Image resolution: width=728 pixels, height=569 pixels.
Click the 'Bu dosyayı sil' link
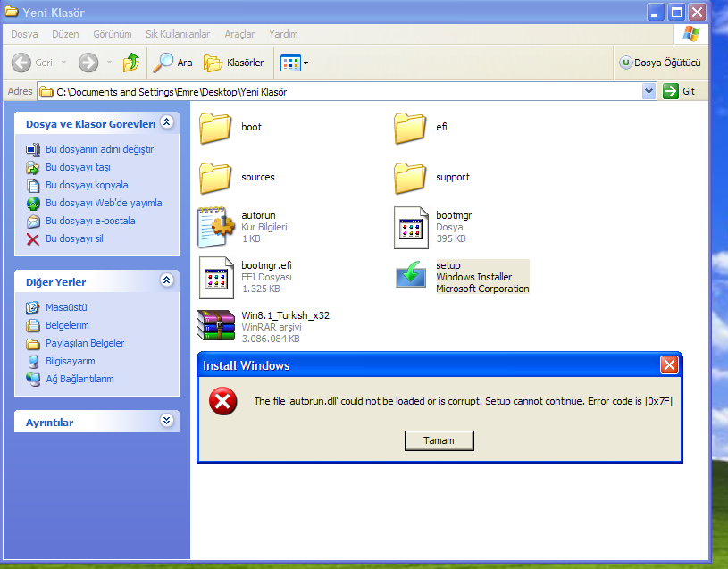(x=74, y=239)
